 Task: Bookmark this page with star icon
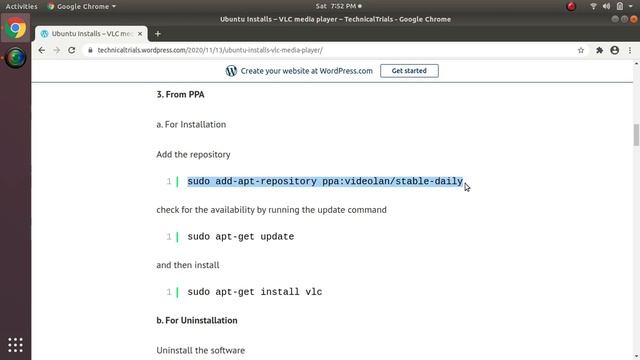pos(581,50)
